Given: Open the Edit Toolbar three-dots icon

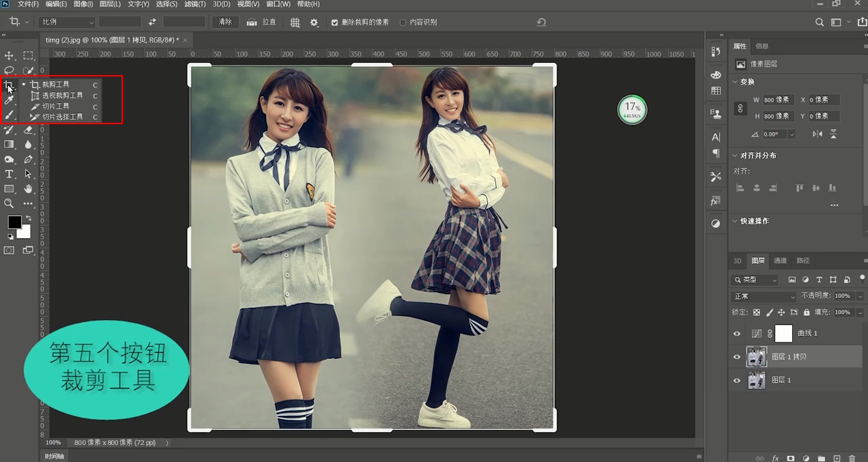Looking at the screenshot, I should (28, 203).
